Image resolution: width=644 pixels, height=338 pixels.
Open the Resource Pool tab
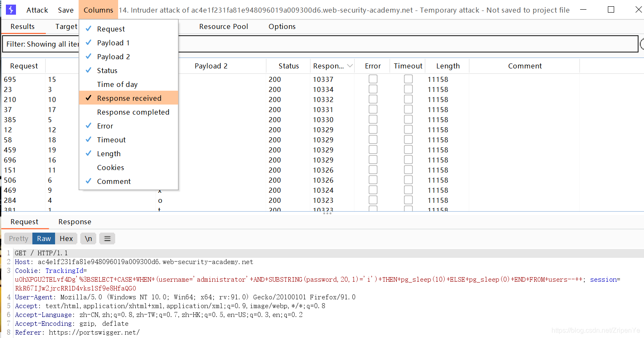[x=224, y=26]
